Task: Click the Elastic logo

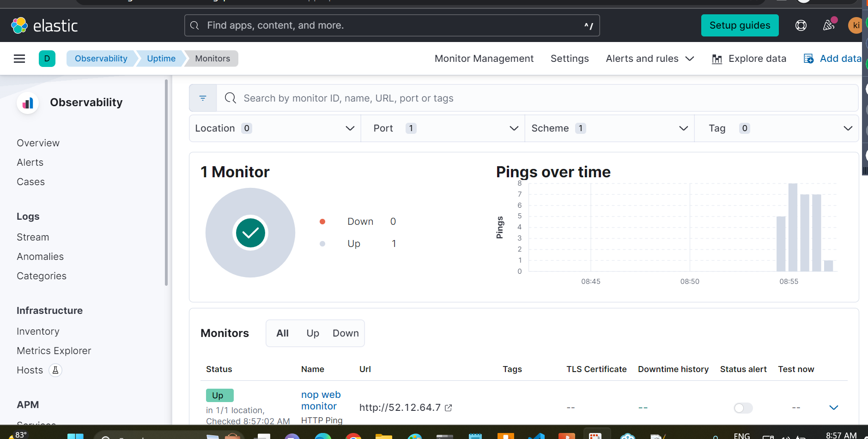Action: click(44, 25)
